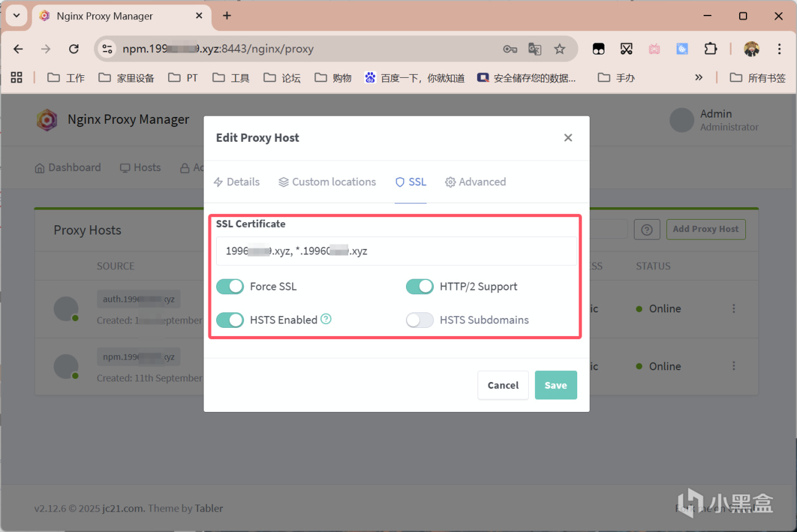The width and height of the screenshot is (797, 532).
Task: Click the Cancel button
Action: 503,385
